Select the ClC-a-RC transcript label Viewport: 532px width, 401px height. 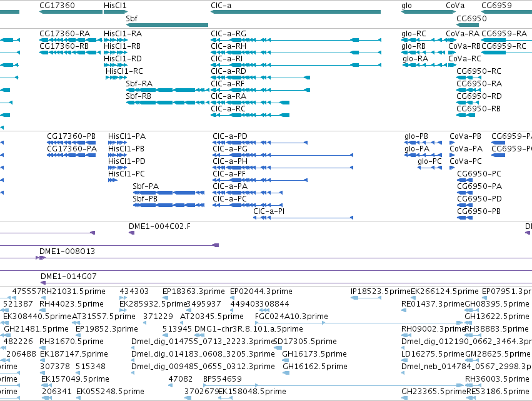[x=228, y=109]
